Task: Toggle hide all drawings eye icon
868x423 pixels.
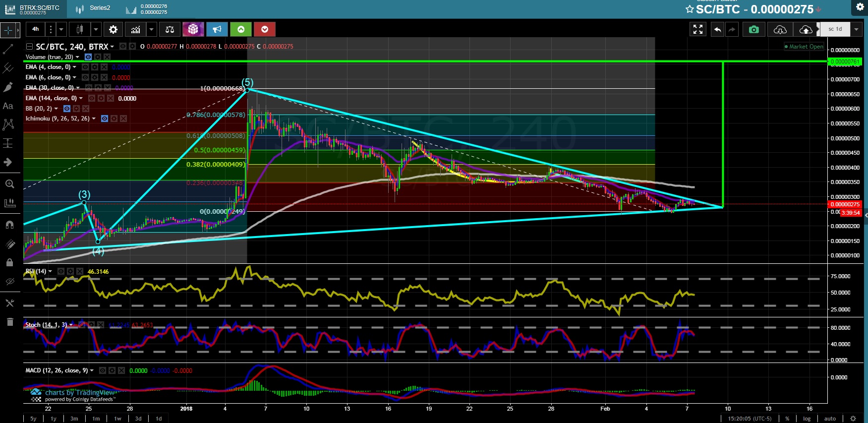Action: click(x=9, y=281)
